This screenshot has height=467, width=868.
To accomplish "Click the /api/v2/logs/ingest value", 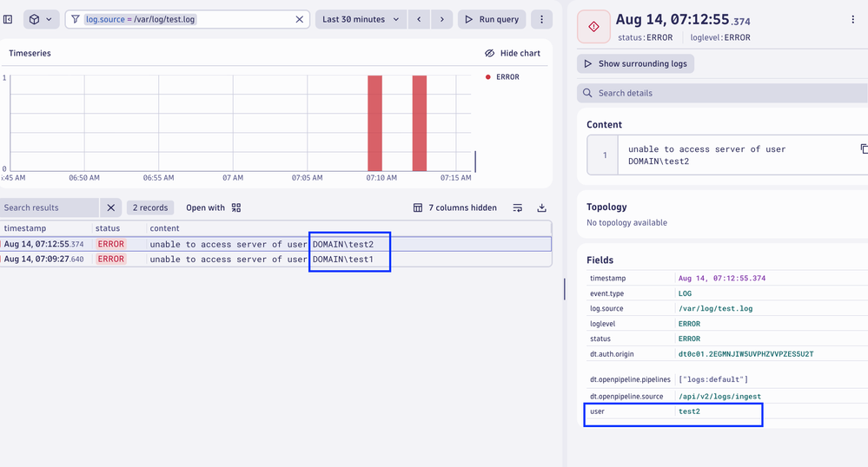I will (x=719, y=396).
